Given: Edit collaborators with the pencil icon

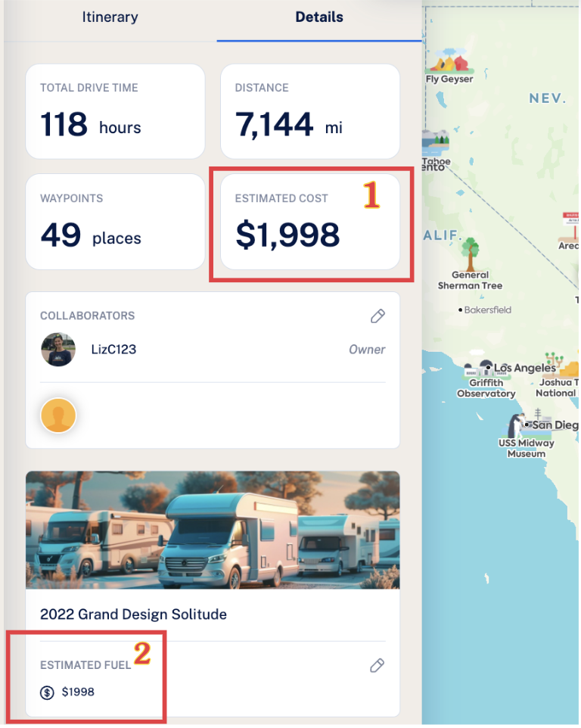Looking at the screenshot, I should (377, 316).
